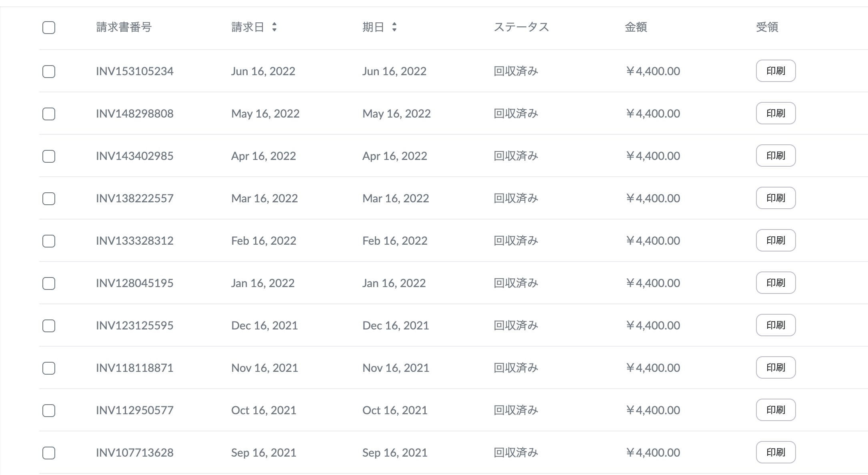Viewport: 868px width, 475px height.
Task: Tick the select-all checkbox in header
Action: 49,28
